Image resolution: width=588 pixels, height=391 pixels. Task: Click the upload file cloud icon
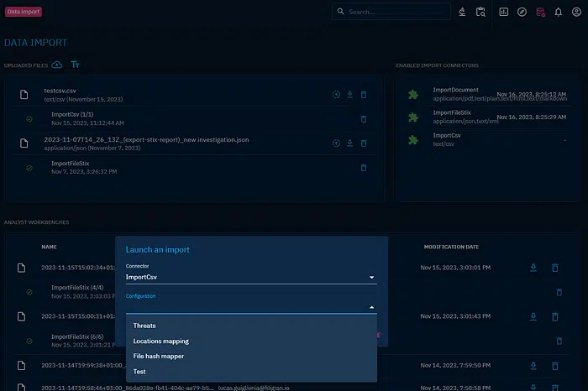click(57, 65)
